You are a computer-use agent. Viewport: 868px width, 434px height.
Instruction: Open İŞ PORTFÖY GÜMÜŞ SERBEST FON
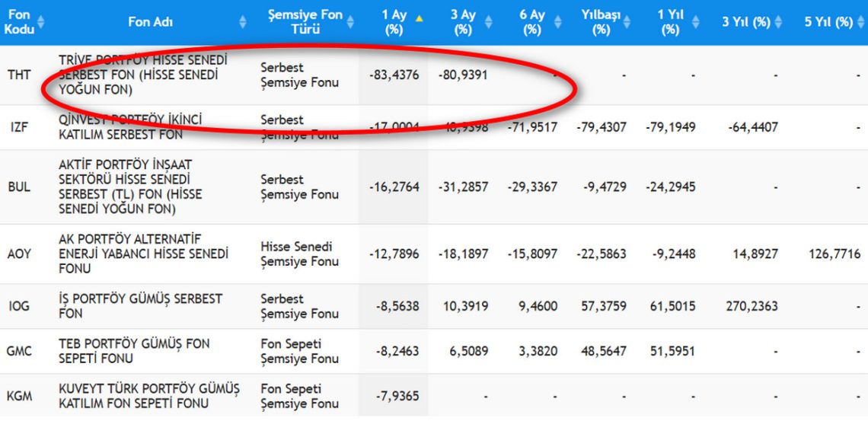141,306
